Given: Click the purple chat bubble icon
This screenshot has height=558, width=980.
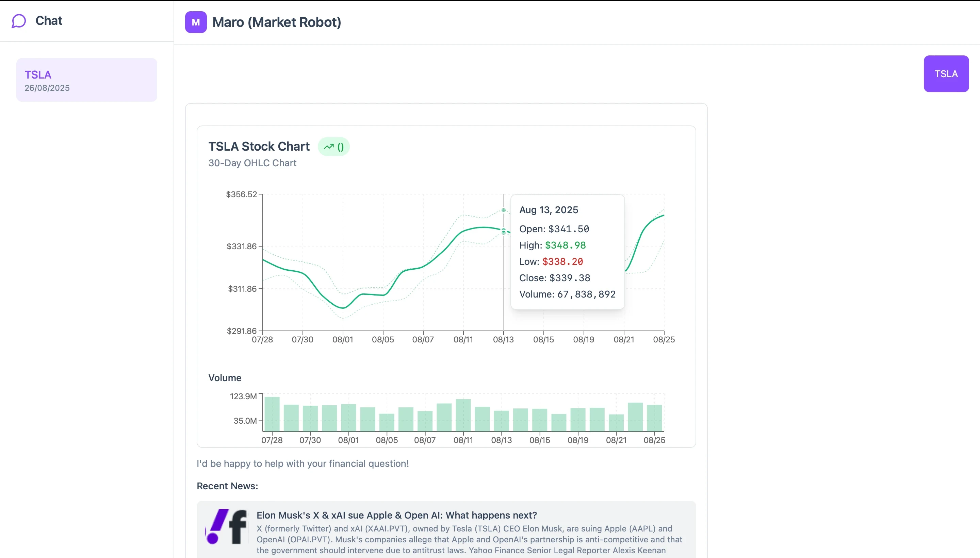Looking at the screenshot, I should (x=18, y=21).
